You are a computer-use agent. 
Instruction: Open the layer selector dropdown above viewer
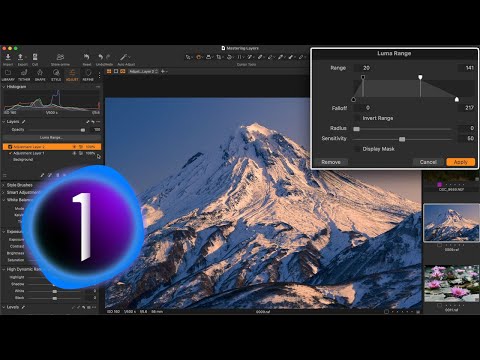pyautogui.click(x=143, y=71)
